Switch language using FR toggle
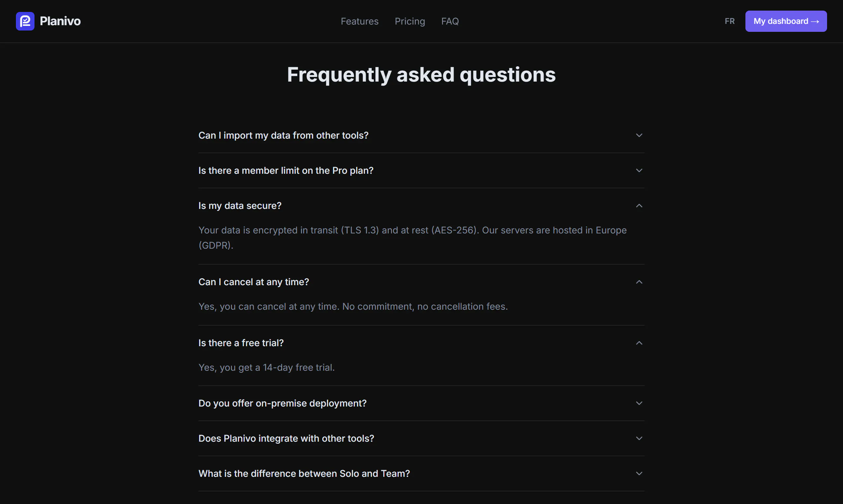The width and height of the screenshot is (843, 504). click(x=729, y=21)
